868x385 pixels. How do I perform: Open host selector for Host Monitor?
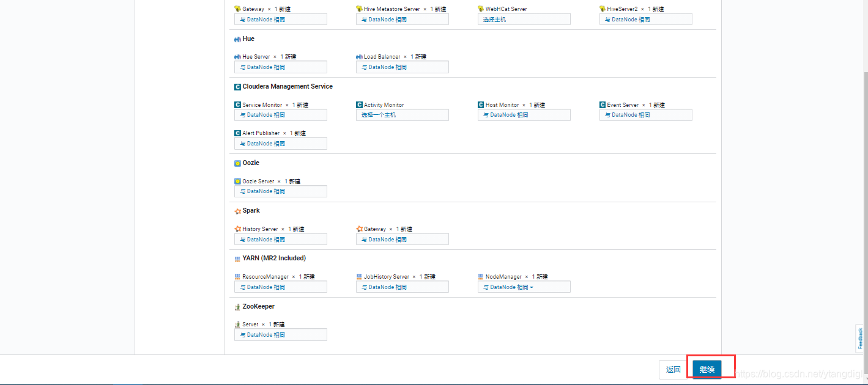coord(524,115)
